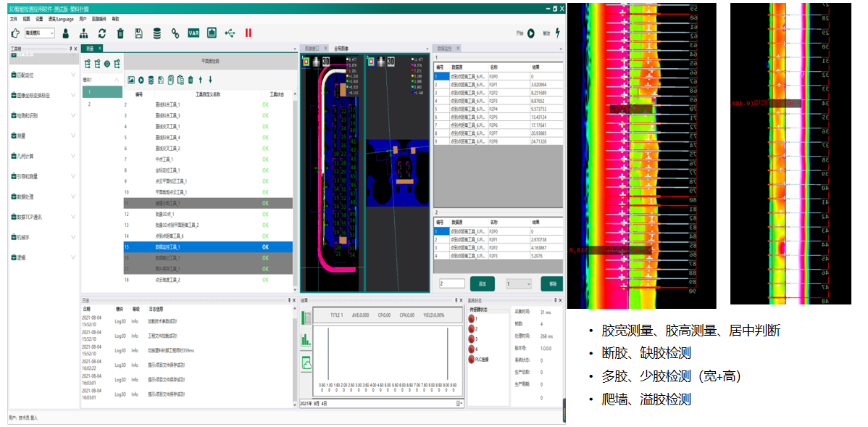Click the input field left of 添加 button

coord(451,283)
